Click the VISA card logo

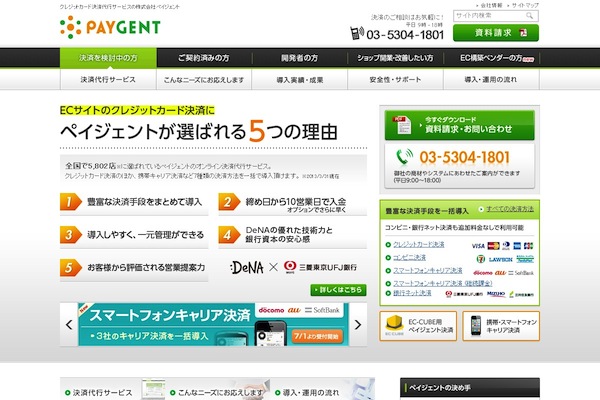point(478,246)
